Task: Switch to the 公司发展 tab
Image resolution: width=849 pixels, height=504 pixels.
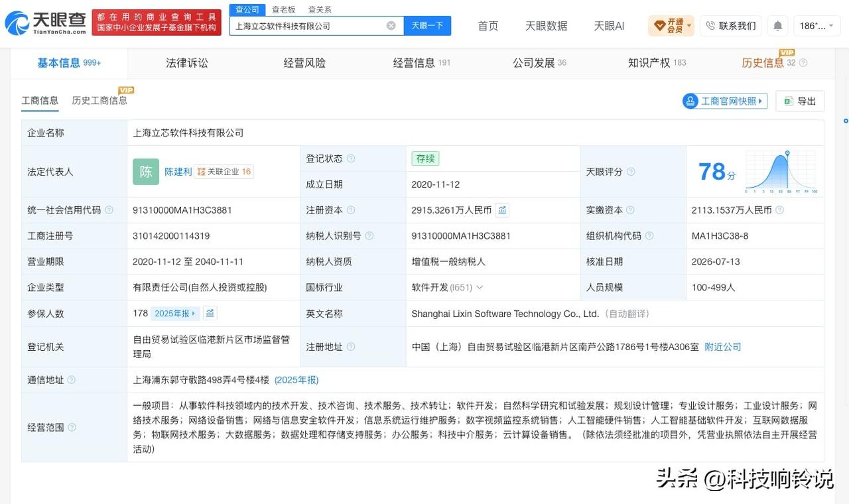Action: coord(539,63)
